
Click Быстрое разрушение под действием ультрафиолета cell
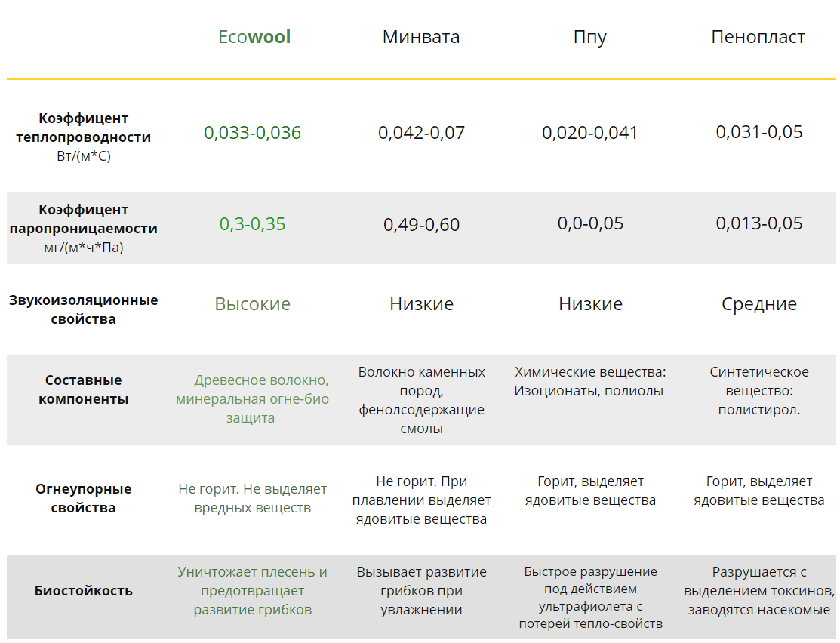click(590, 598)
